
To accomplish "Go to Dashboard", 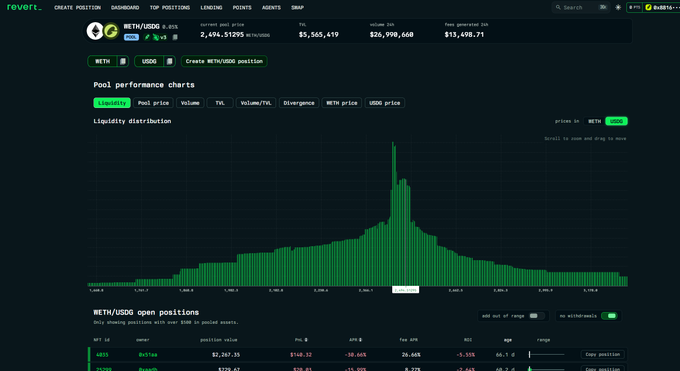I will click(x=125, y=7).
